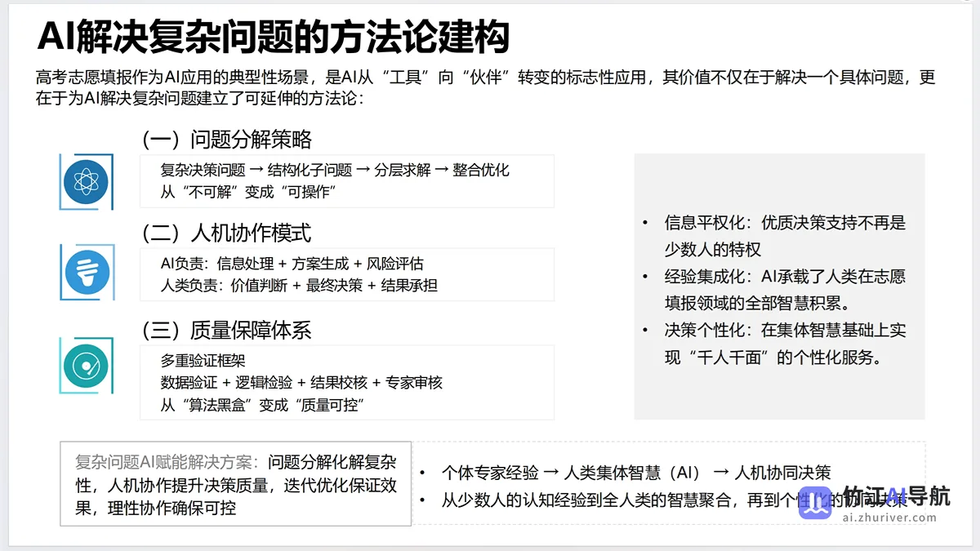Click the line "数据验证 + 逻辑检验 + 结果校核 + 专家审核"
The width and height of the screenshot is (980, 551).
(x=301, y=382)
